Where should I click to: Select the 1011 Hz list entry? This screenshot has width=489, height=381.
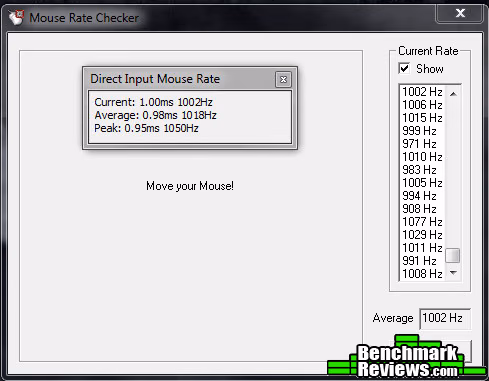click(x=422, y=248)
